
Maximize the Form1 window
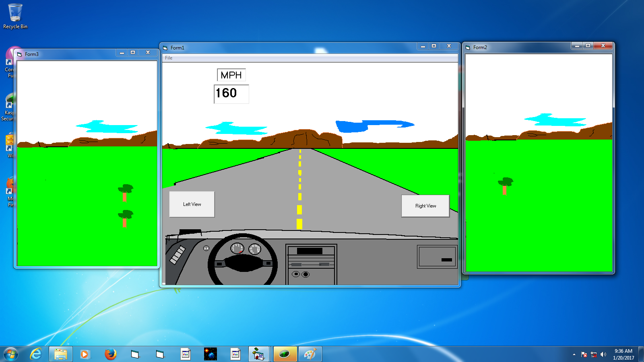434,46
